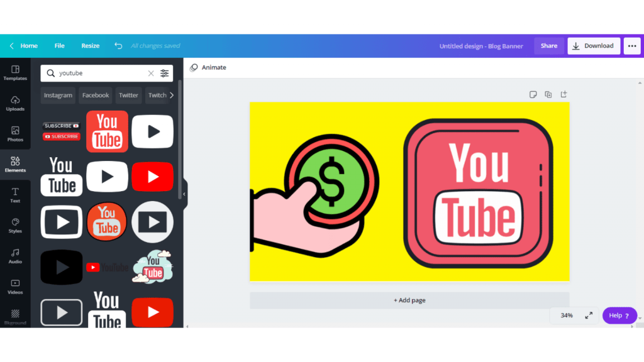This screenshot has height=362, width=644.
Task: Clear the youtube search text
Action: pyautogui.click(x=151, y=73)
